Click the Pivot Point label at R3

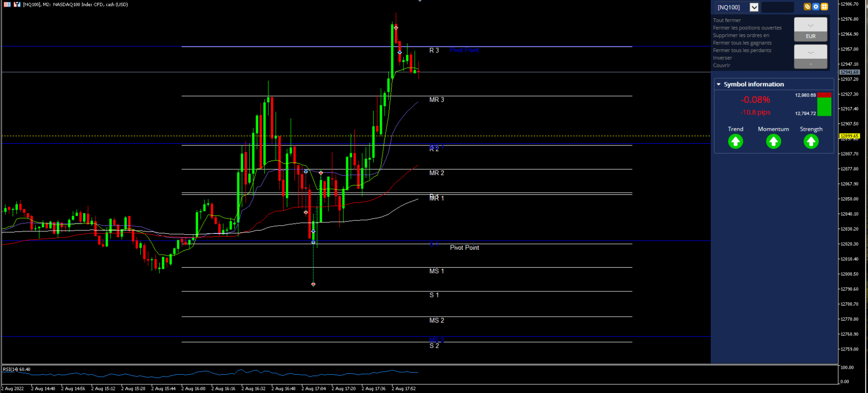click(464, 50)
